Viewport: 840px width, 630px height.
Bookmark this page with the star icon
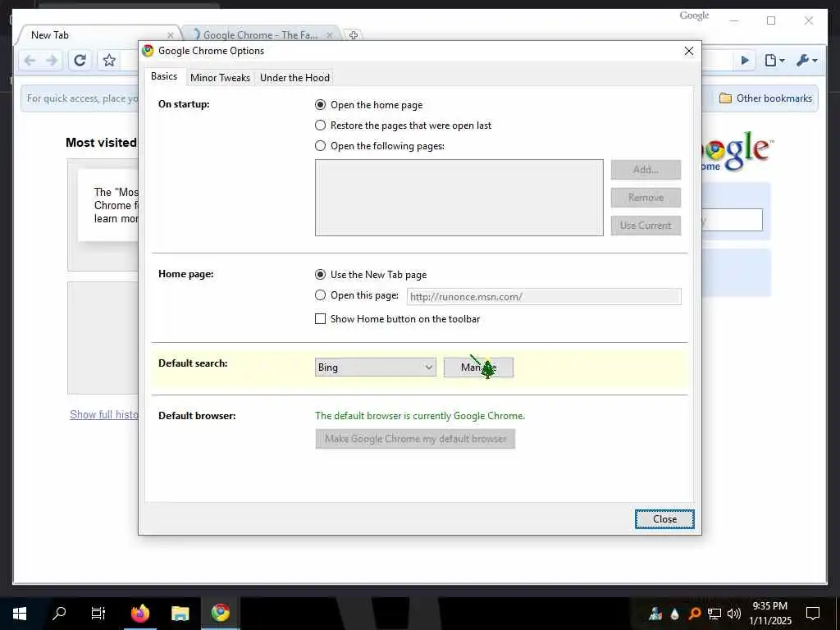109,61
